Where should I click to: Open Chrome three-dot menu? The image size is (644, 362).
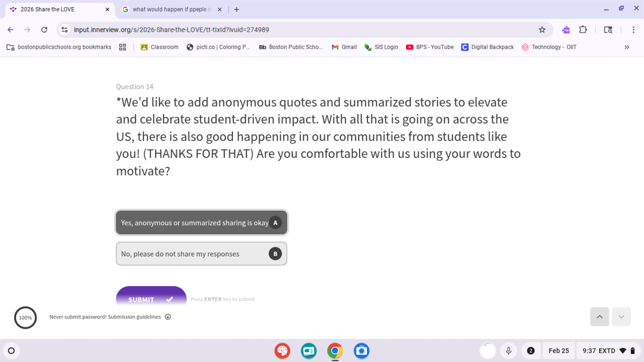pos(633,30)
